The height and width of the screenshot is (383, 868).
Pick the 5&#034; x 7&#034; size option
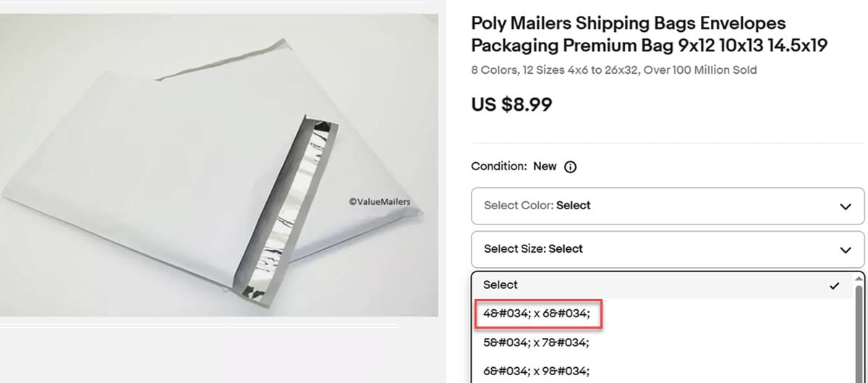click(x=537, y=342)
